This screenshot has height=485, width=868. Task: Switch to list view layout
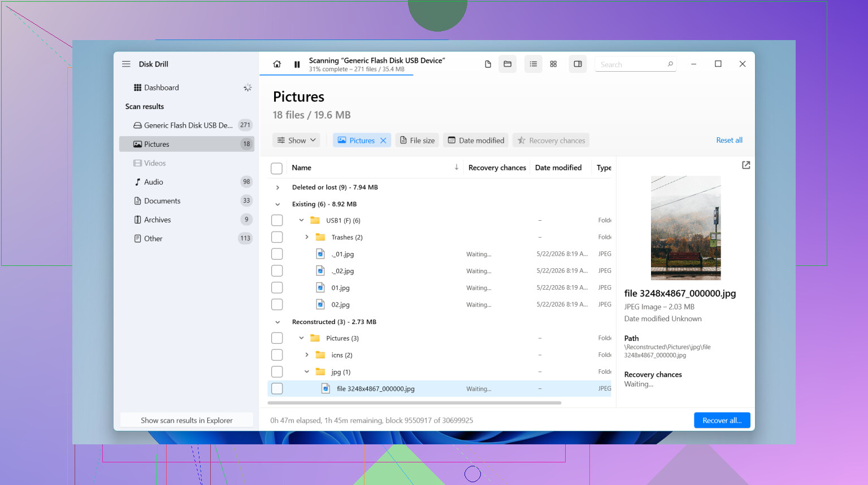coord(533,64)
